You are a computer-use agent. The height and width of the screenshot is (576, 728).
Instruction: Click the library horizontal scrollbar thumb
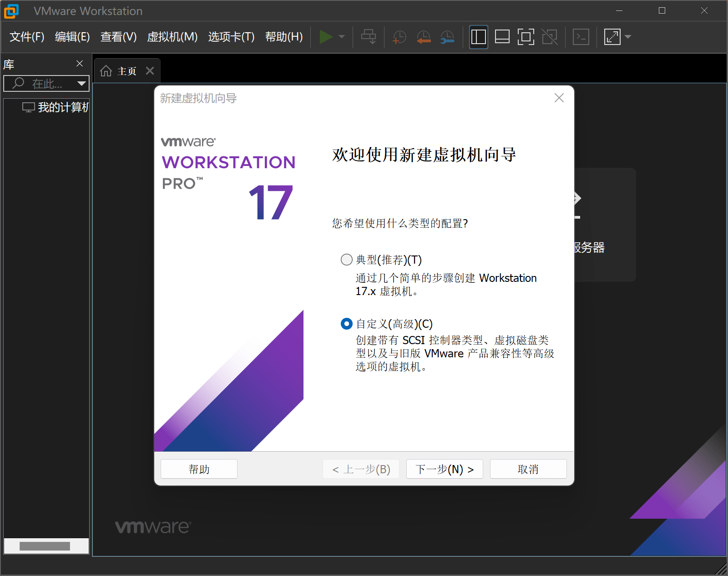(x=45, y=546)
